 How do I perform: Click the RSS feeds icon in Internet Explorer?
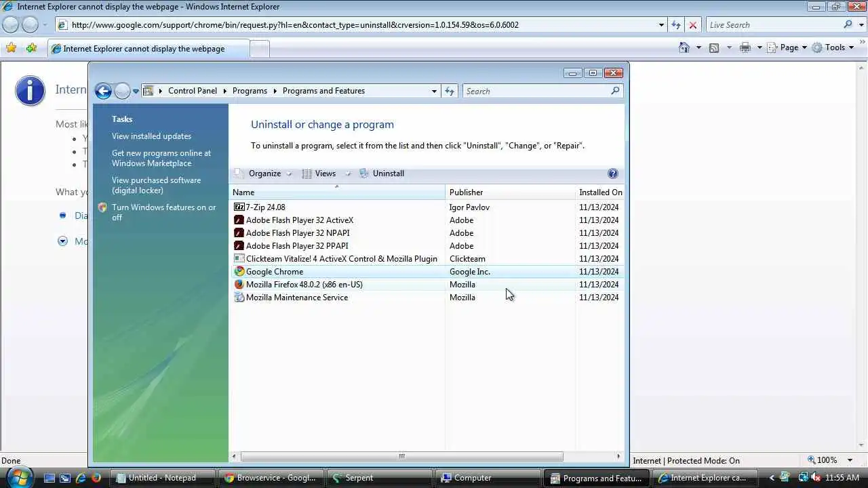tap(714, 47)
